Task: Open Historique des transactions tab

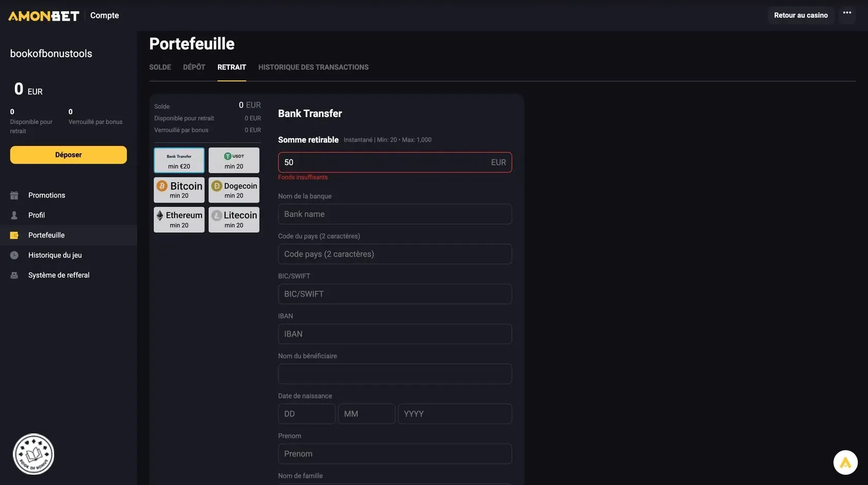Action: point(313,67)
